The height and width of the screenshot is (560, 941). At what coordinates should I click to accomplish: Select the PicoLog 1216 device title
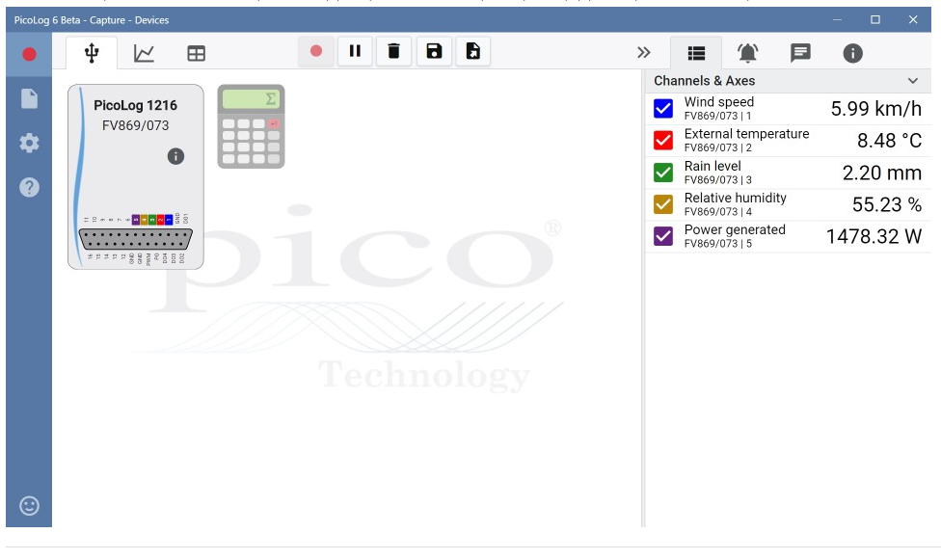(x=135, y=106)
